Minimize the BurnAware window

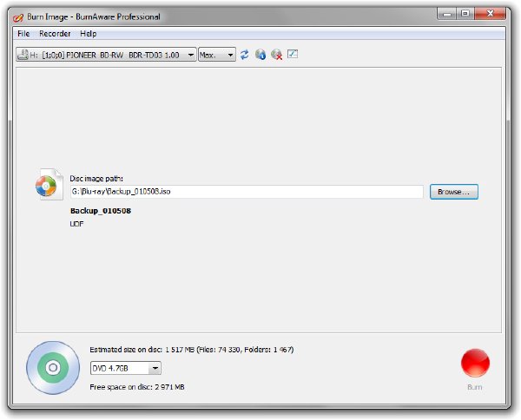447,14
